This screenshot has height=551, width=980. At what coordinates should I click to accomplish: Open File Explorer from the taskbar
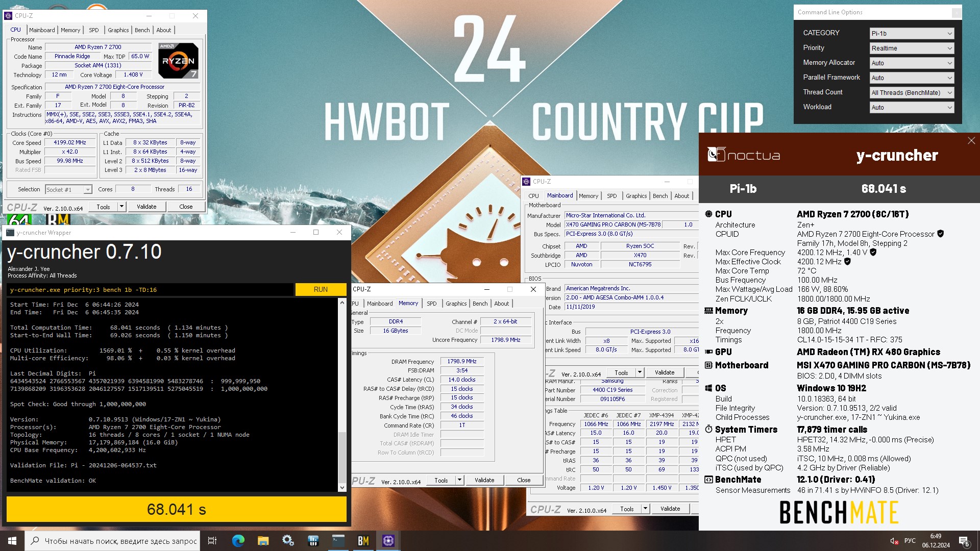pos(263,541)
